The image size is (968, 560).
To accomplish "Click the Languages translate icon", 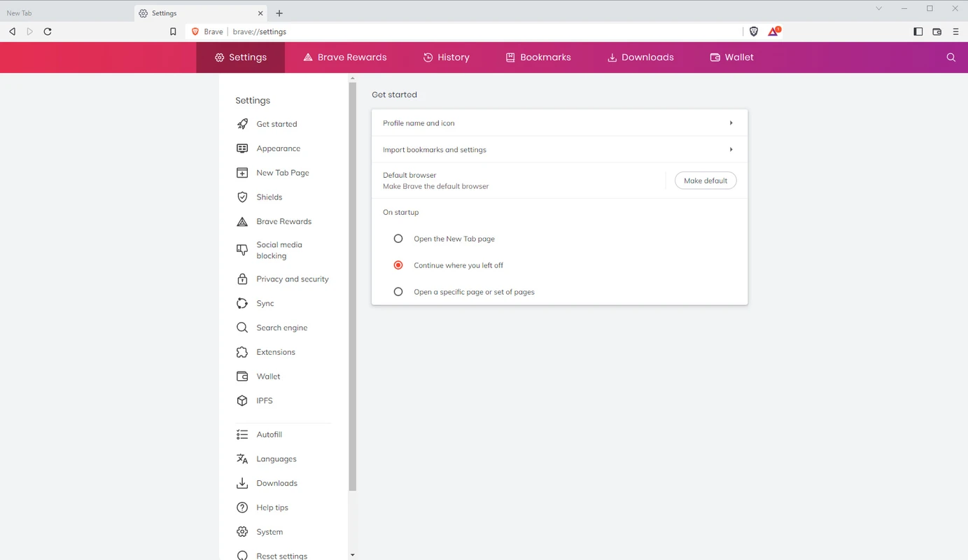I will [x=242, y=459].
